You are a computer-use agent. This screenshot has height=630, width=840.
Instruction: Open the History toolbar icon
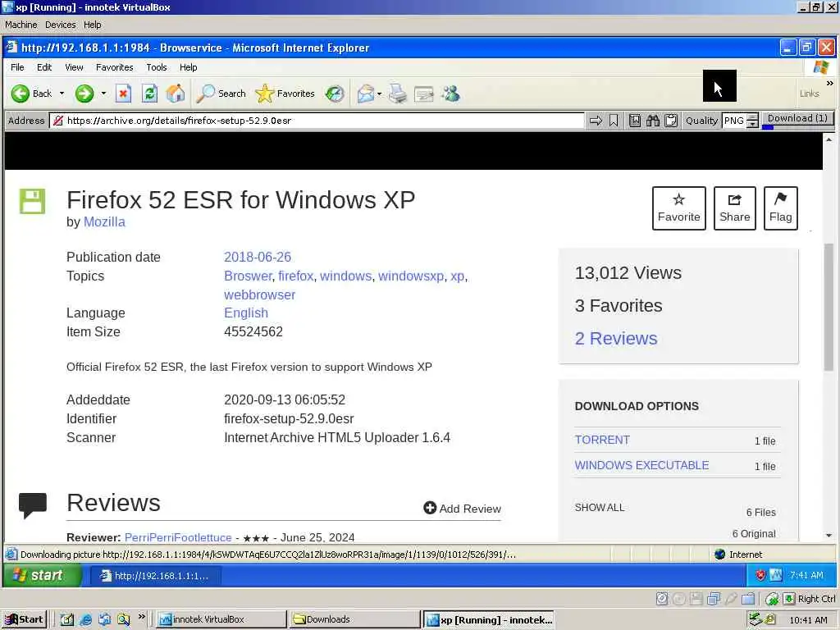335,94
